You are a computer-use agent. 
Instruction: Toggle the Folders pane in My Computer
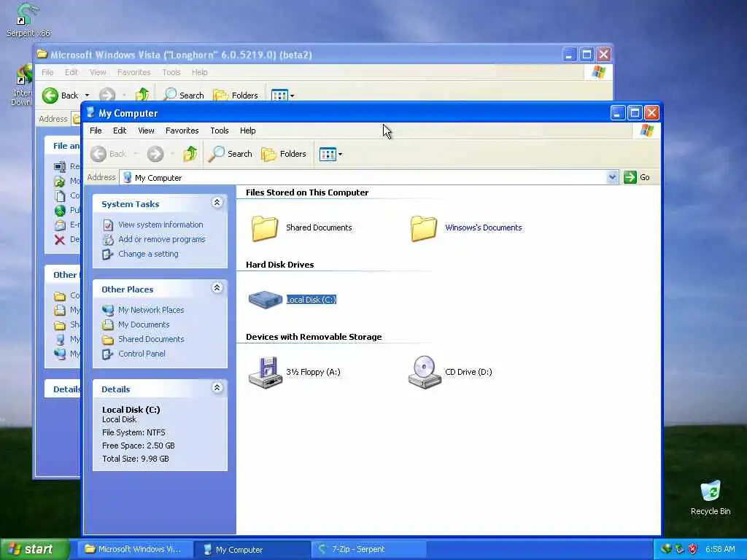284,154
